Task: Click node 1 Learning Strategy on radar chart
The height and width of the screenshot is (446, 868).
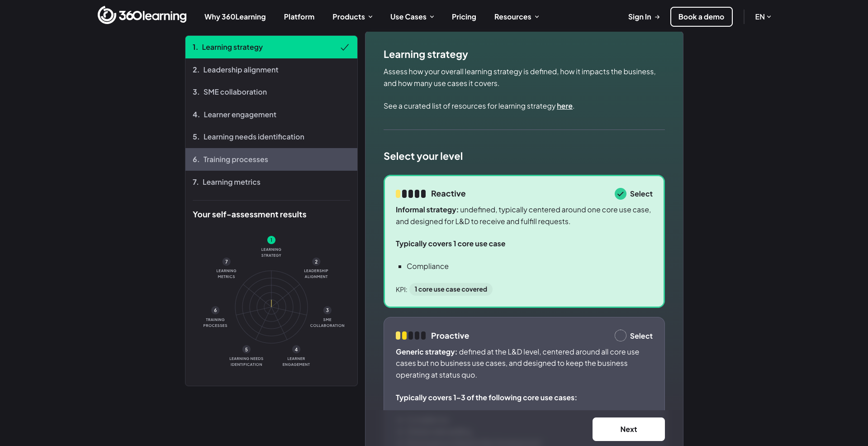Action: pyautogui.click(x=271, y=240)
